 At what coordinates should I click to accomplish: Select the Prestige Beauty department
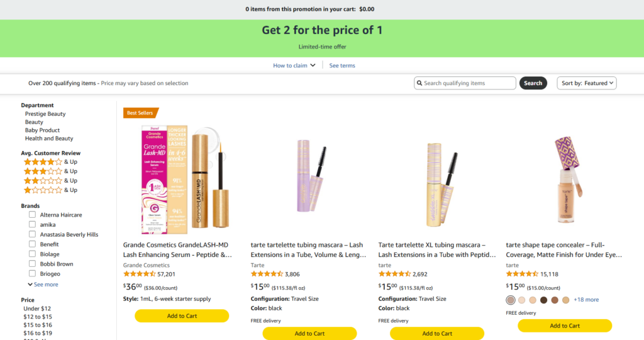[x=45, y=114]
